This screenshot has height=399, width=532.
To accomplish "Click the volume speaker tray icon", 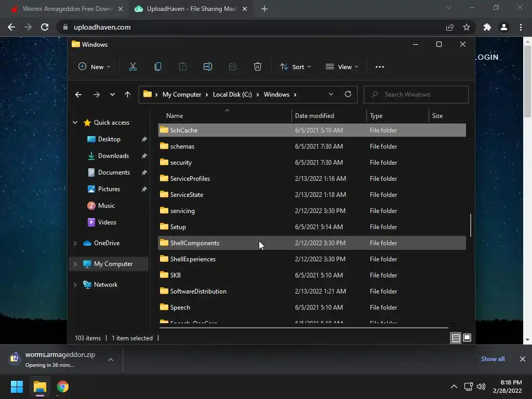I will pos(481,387).
